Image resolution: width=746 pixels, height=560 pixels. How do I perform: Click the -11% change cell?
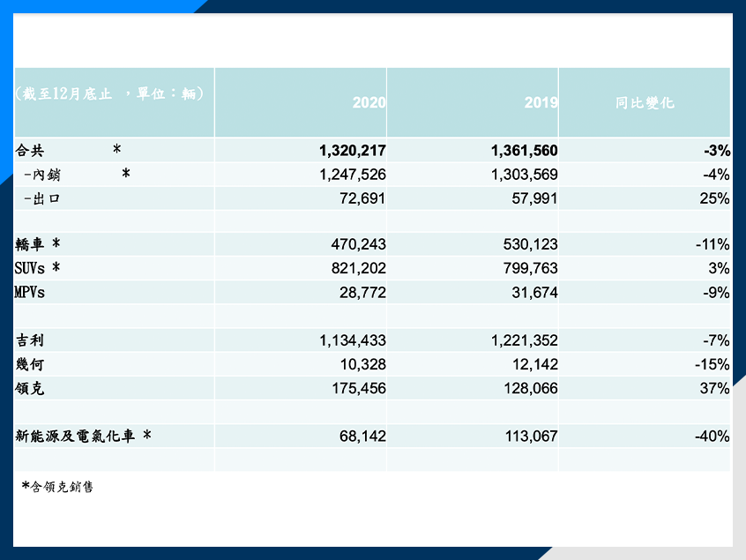pos(712,244)
